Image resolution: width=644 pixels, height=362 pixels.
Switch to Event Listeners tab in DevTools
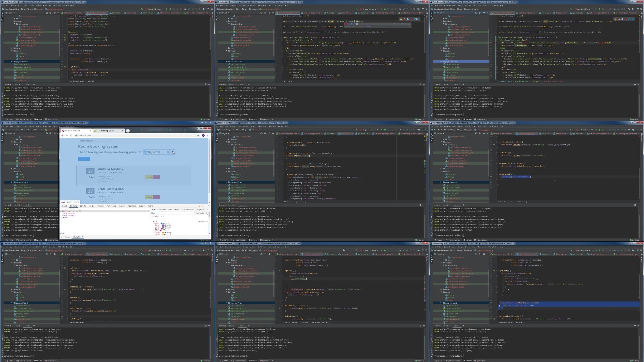174,209
